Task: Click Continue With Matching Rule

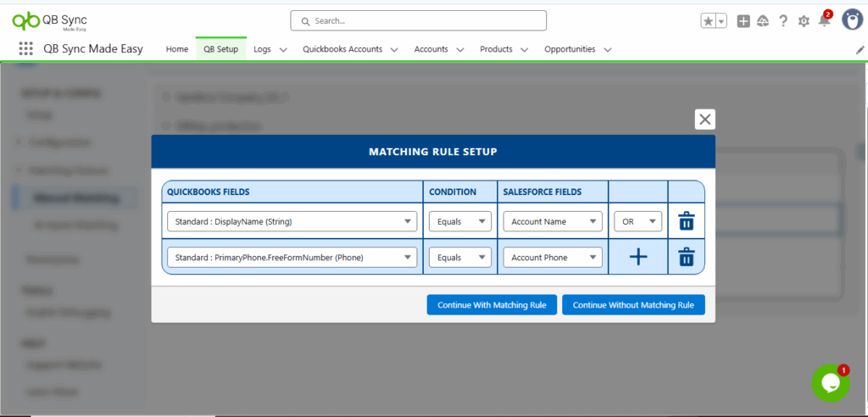Action: (x=492, y=304)
